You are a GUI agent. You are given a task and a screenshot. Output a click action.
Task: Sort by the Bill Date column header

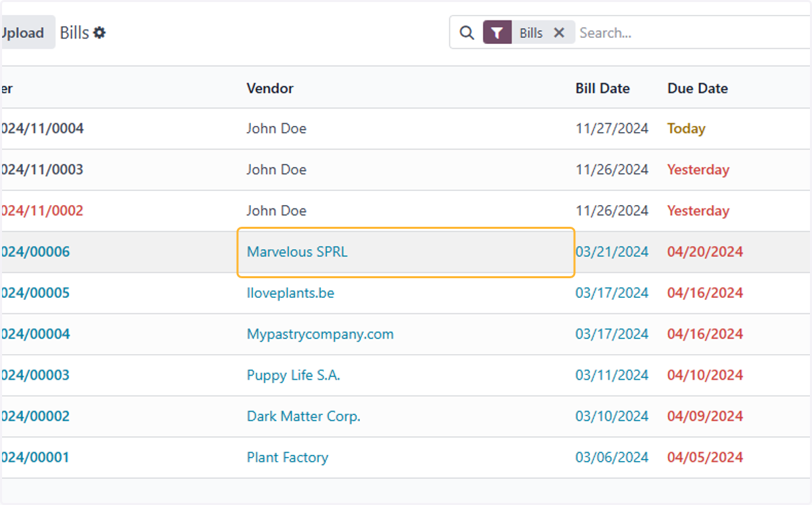[603, 88]
